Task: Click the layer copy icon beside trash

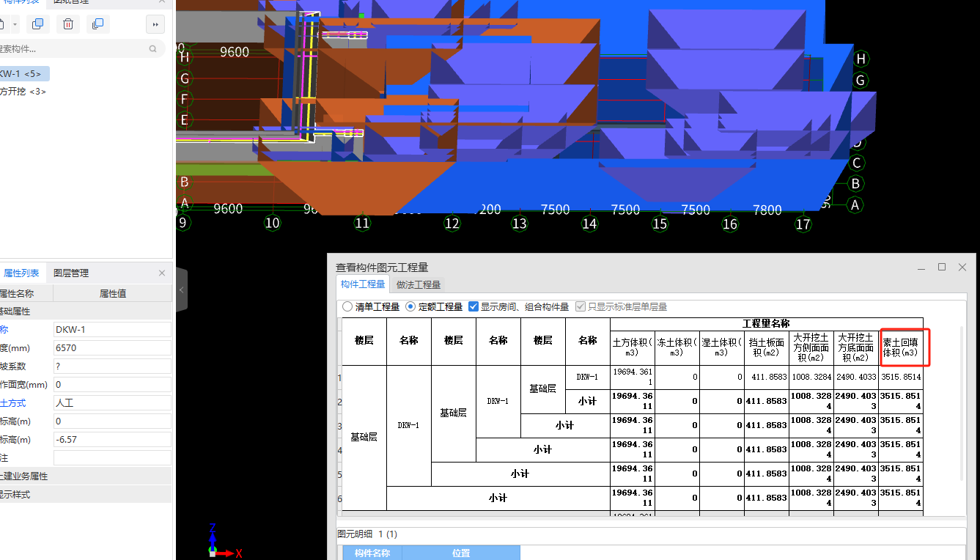Action: coord(97,24)
